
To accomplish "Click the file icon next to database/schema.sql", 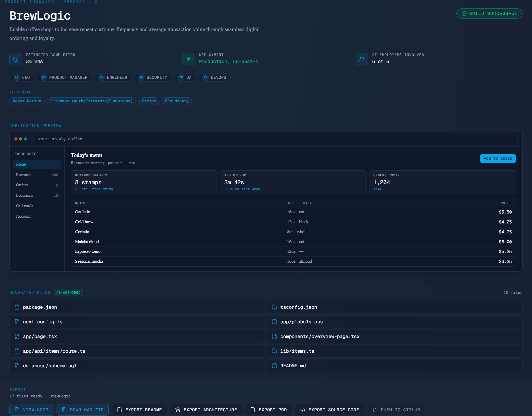I will 17,366.
